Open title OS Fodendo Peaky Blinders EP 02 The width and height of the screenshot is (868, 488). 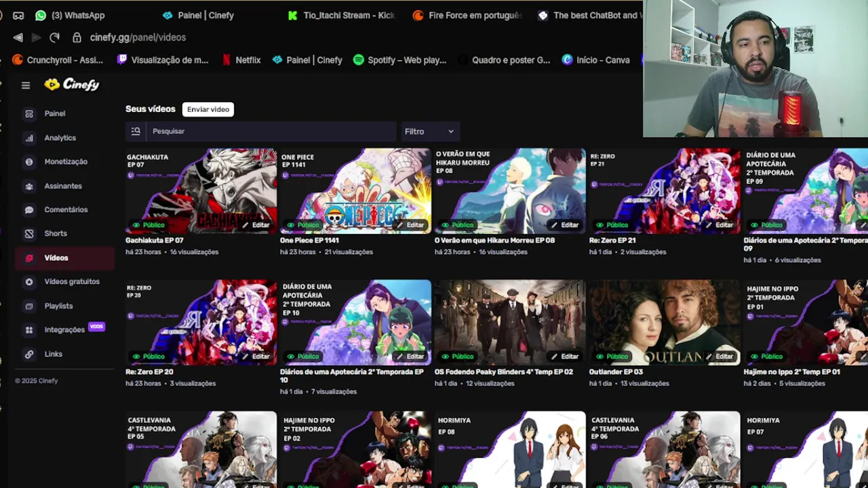503,372
